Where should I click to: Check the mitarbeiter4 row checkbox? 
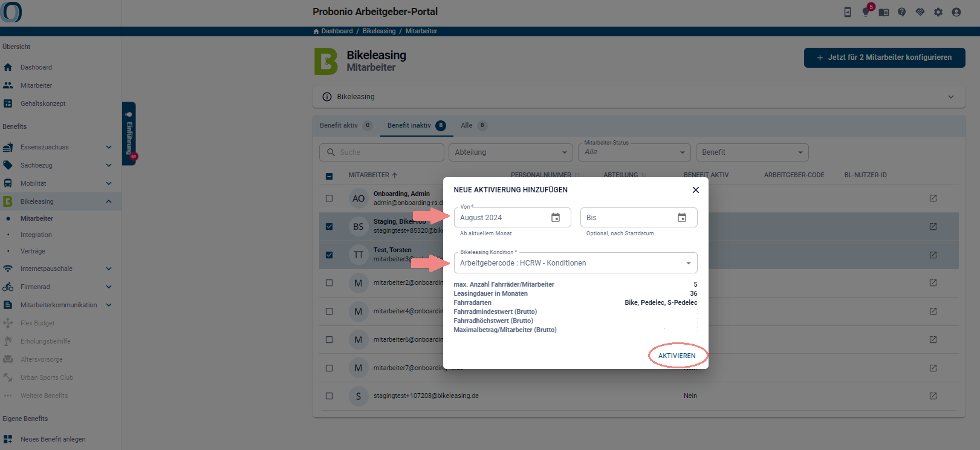pyautogui.click(x=329, y=311)
